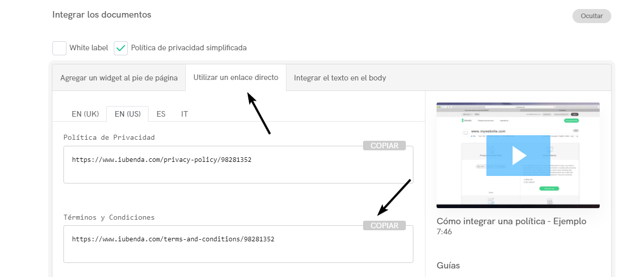The image size is (644, 277).
Task: Select the EN (US) language tab
Action: [x=127, y=114]
